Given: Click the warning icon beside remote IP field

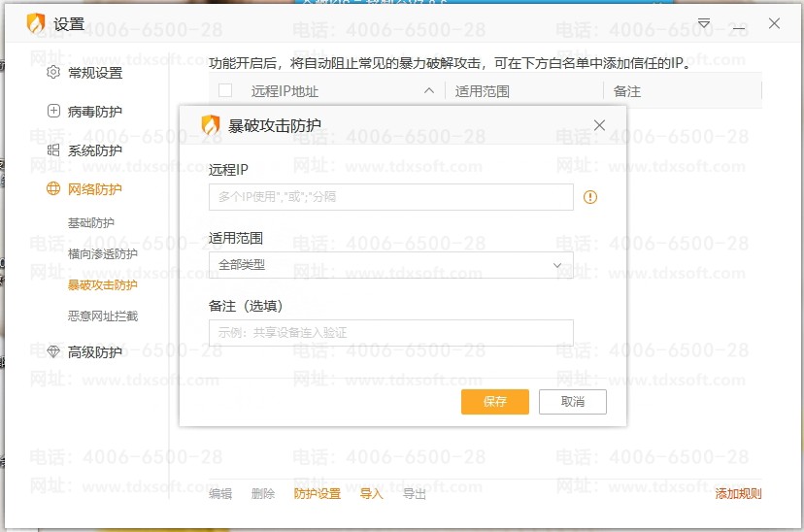Looking at the screenshot, I should pyautogui.click(x=590, y=197).
